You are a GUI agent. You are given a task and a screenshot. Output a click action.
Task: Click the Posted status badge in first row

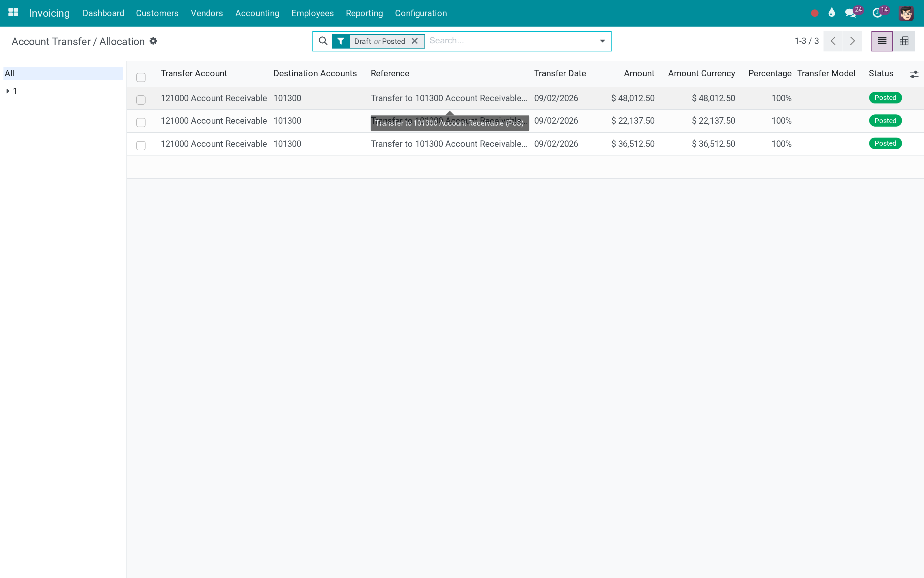click(885, 98)
